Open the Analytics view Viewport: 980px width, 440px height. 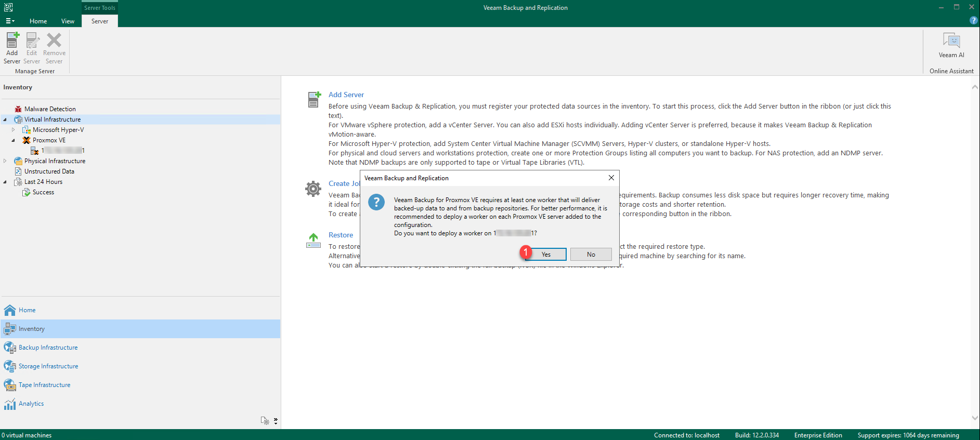[x=140, y=404]
